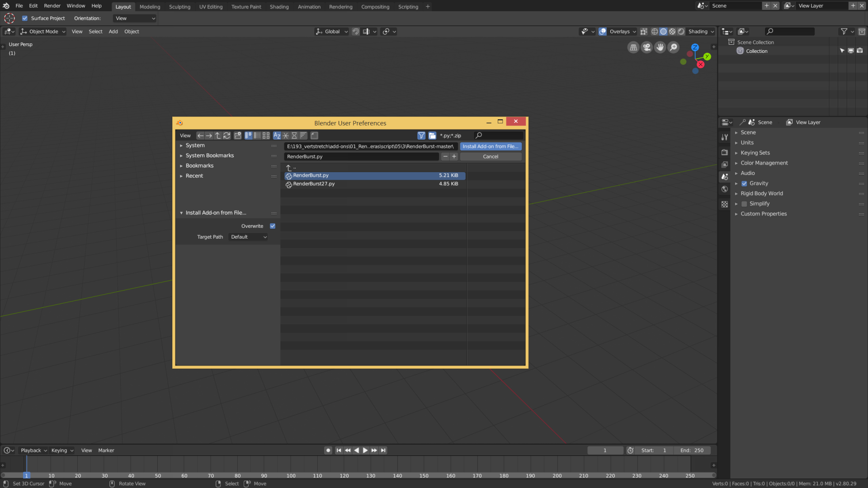Open Render properties tab
The width and height of the screenshot is (868, 488).
pos(725,152)
